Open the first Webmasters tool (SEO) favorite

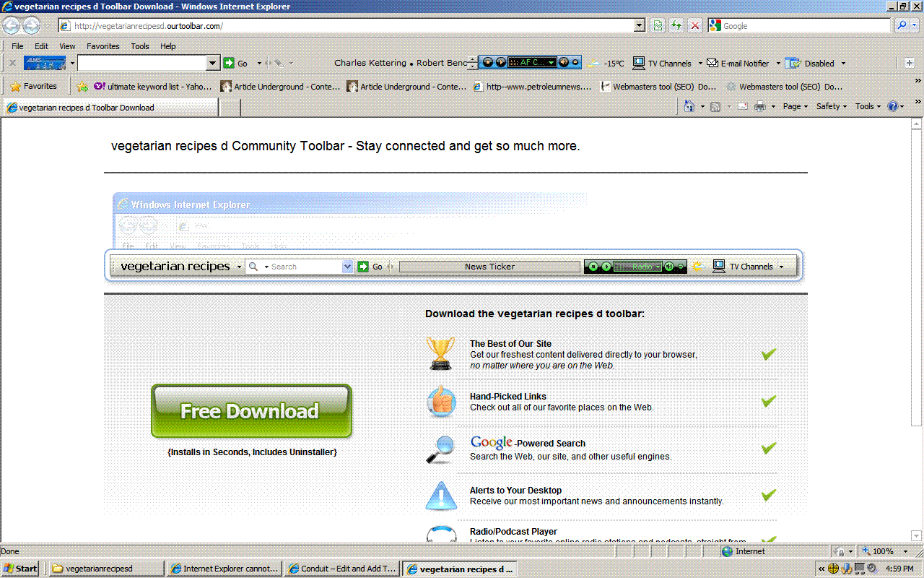[x=658, y=87]
